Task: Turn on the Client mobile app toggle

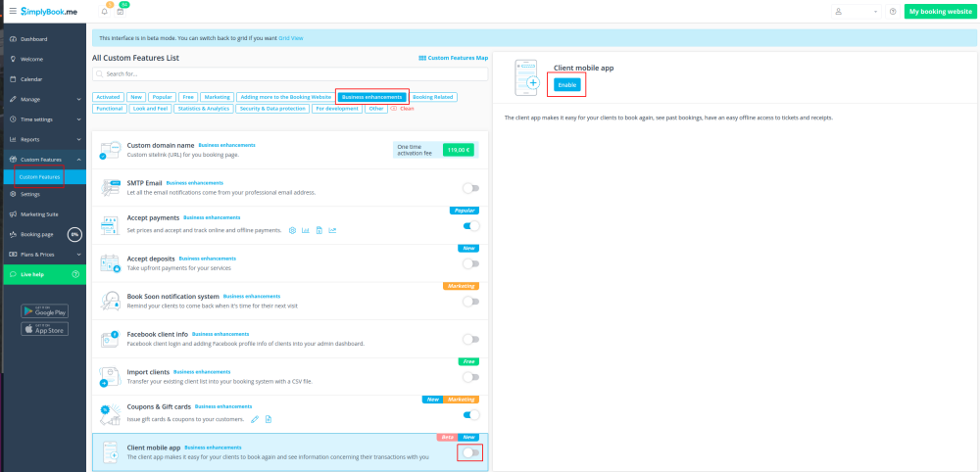Action: tap(470, 452)
